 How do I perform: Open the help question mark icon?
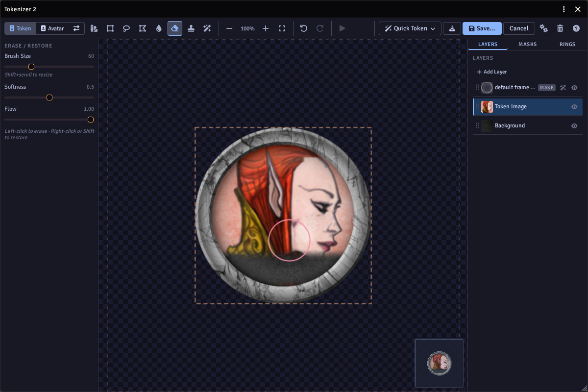(x=576, y=28)
